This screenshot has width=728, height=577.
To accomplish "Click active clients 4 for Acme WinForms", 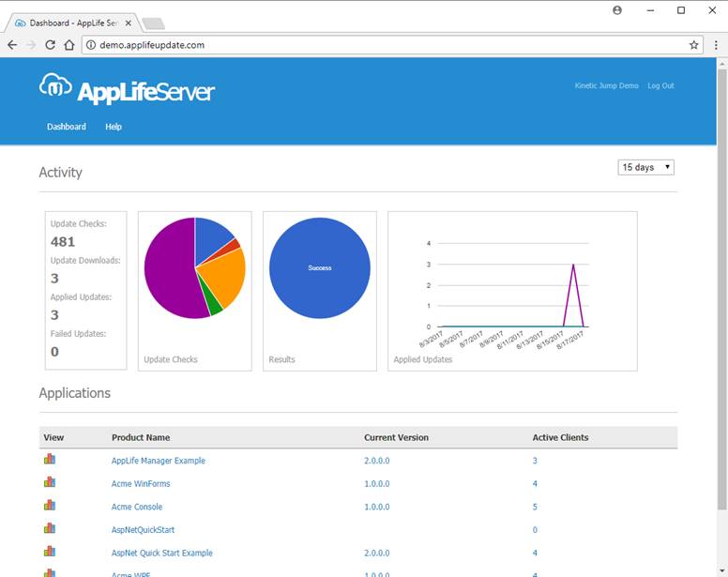I will (535, 484).
